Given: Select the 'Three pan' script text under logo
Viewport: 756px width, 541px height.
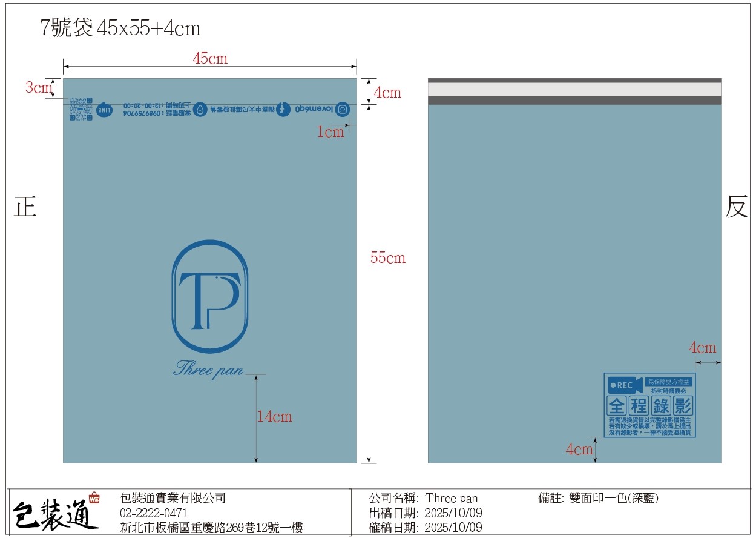Looking at the screenshot, I should tap(208, 368).
